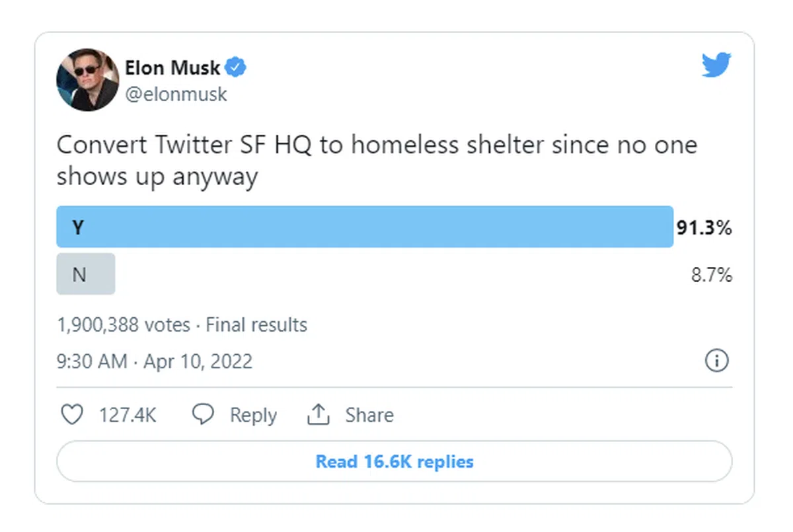Click the Elon Musk display name
The image size is (793, 532).
172,67
